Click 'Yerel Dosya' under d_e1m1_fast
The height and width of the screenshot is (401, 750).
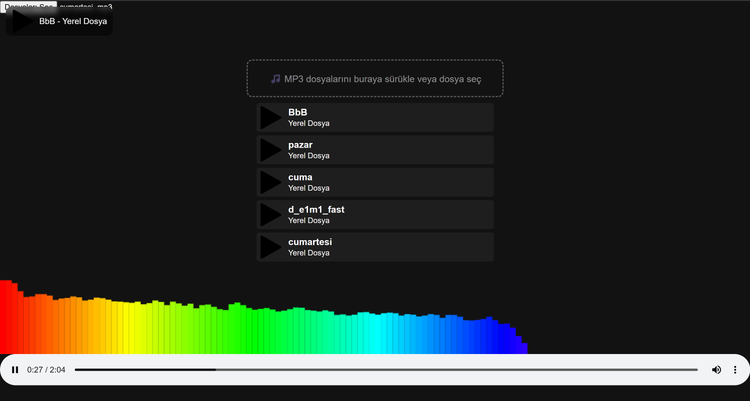coord(309,221)
